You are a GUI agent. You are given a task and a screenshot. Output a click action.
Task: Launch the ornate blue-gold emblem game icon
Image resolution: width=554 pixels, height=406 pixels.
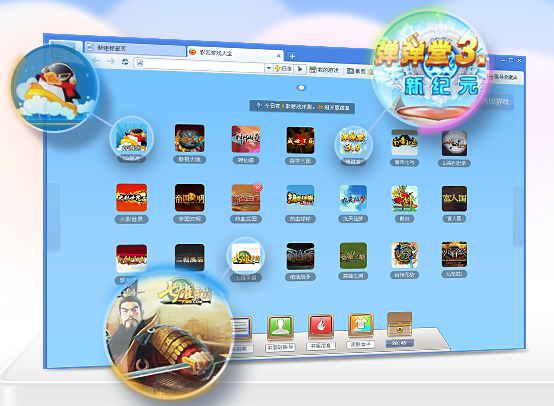point(404,255)
